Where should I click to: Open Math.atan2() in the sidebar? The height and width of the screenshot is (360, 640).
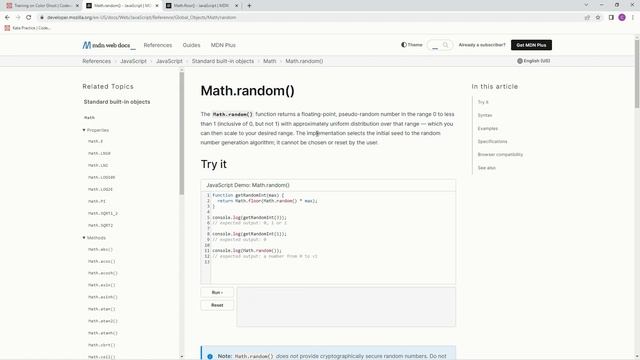pos(103,321)
